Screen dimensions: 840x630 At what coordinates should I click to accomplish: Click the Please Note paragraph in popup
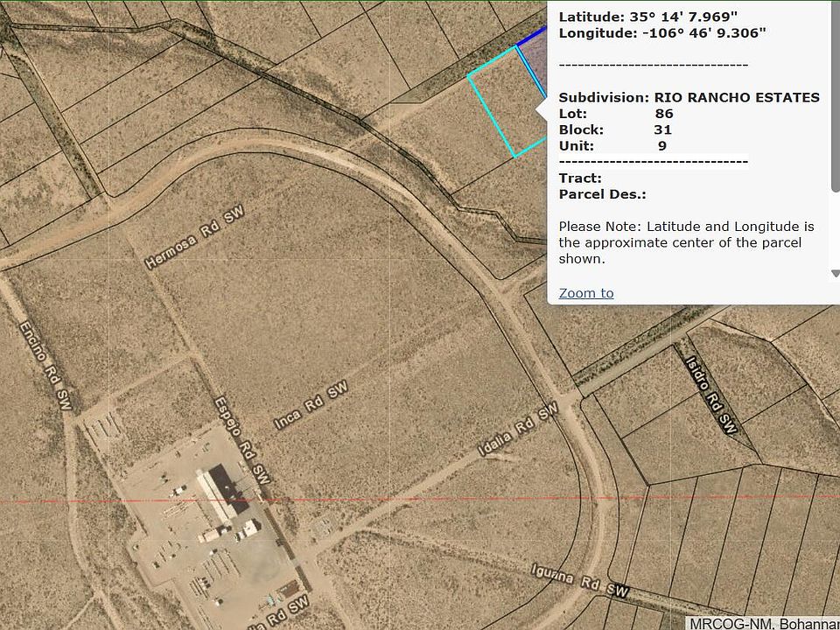(x=687, y=242)
